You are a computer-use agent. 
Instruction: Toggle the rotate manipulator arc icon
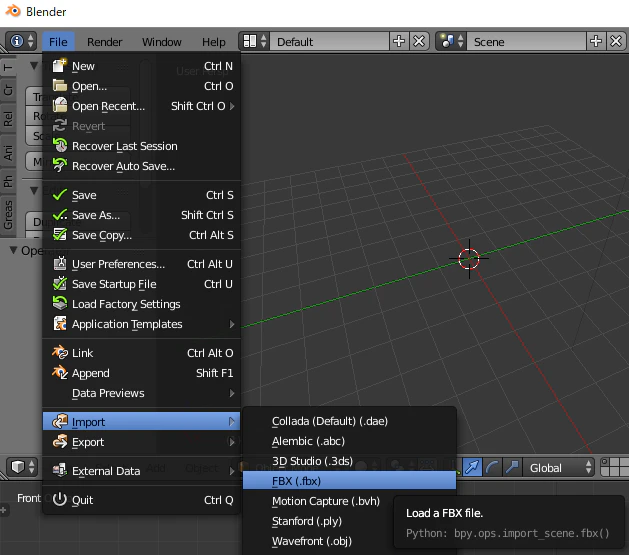(492, 467)
